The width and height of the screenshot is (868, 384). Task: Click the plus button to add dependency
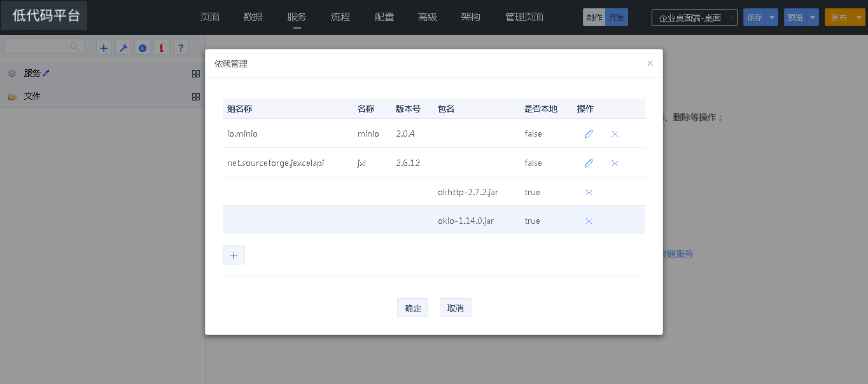(x=234, y=256)
